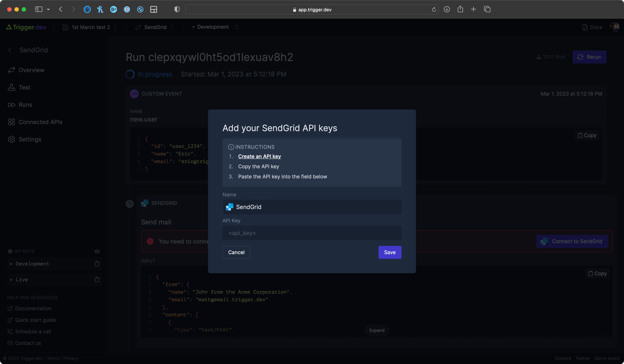This screenshot has width=624, height=364.
Task: Click the Trigger.dev logo
Action: [26, 27]
